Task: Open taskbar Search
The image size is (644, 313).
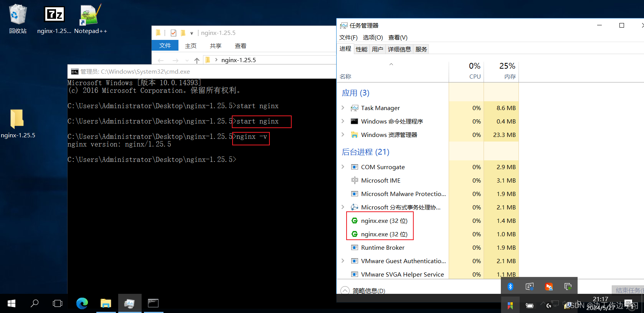Action: (x=35, y=303)
